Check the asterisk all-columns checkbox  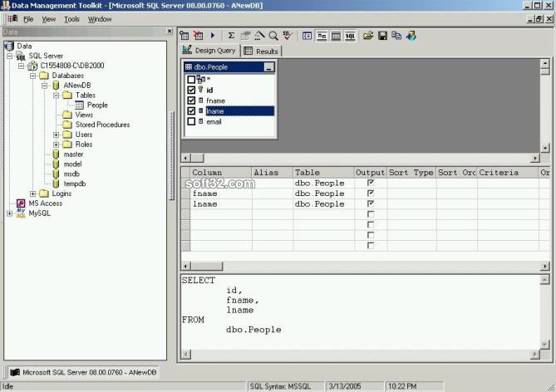pos(191,80)
